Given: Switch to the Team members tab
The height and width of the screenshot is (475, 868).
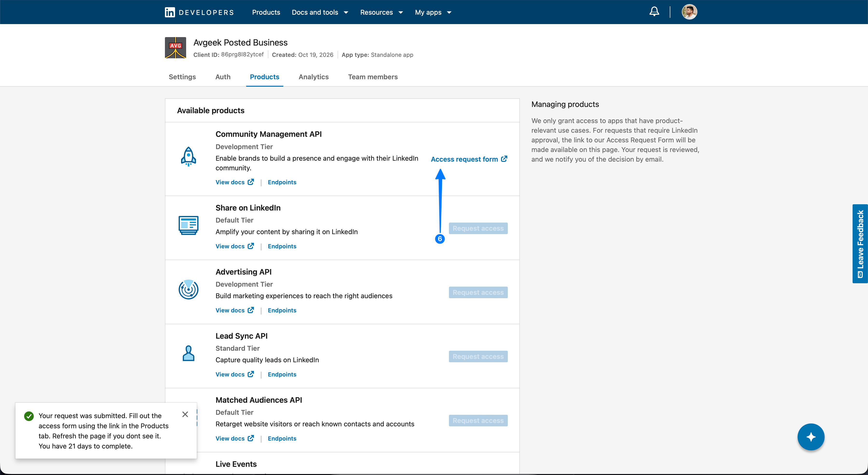Looking at the screenshot, I should (373, 77).
